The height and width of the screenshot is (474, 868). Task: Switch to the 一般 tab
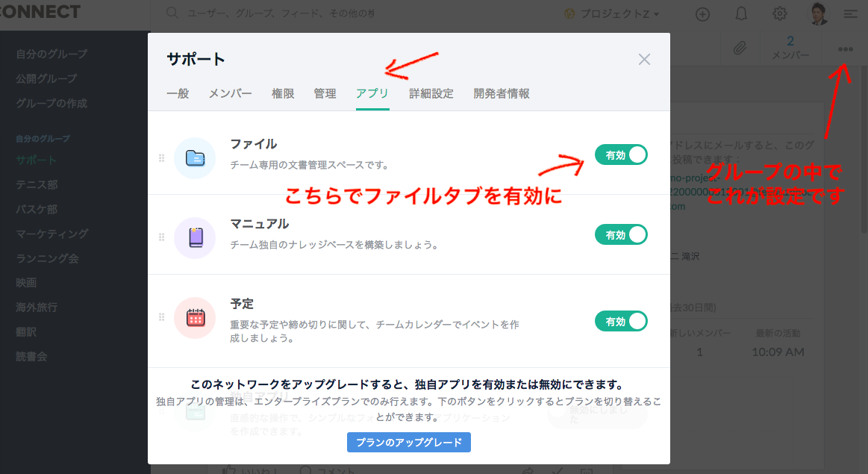(x=178, y=93)
